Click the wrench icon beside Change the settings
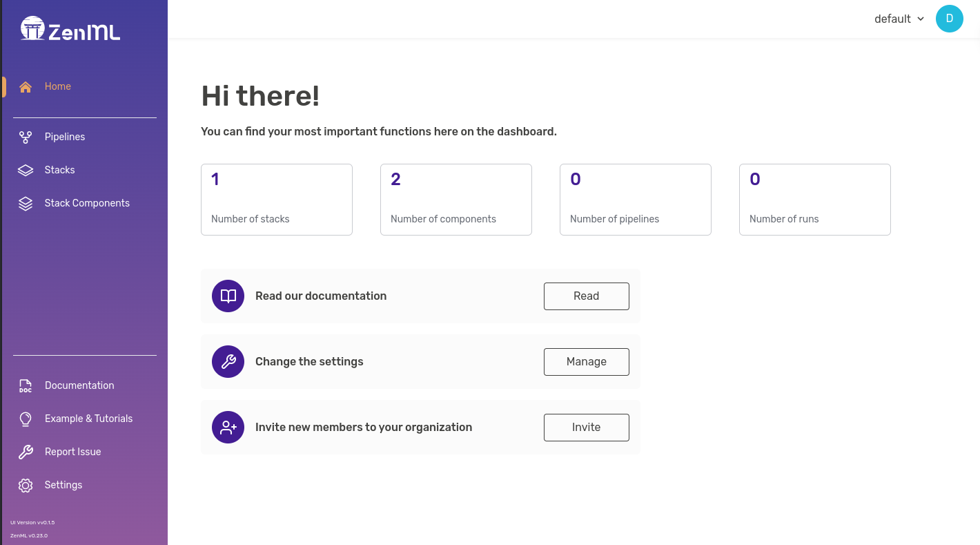This screenshot has width=980, height=545. point(228,361)
